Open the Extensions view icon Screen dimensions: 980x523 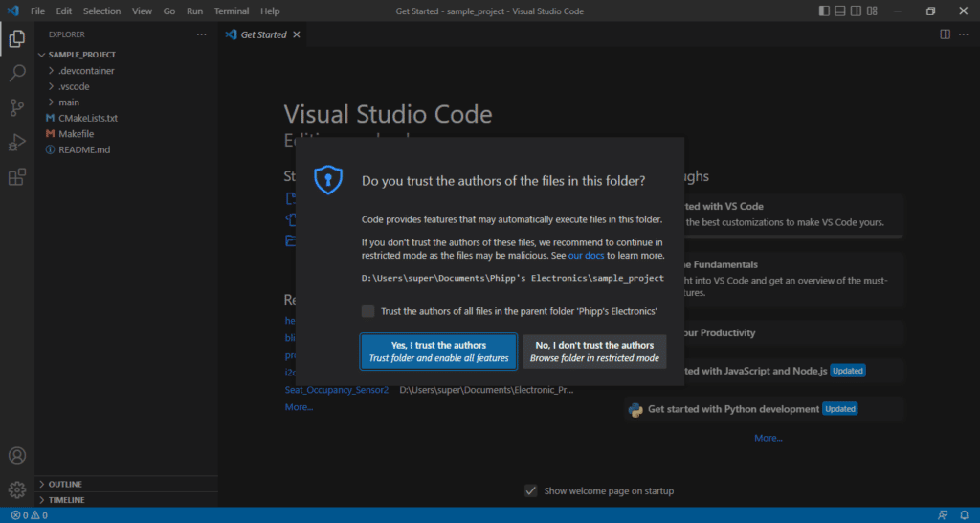(x=17, y=177)
